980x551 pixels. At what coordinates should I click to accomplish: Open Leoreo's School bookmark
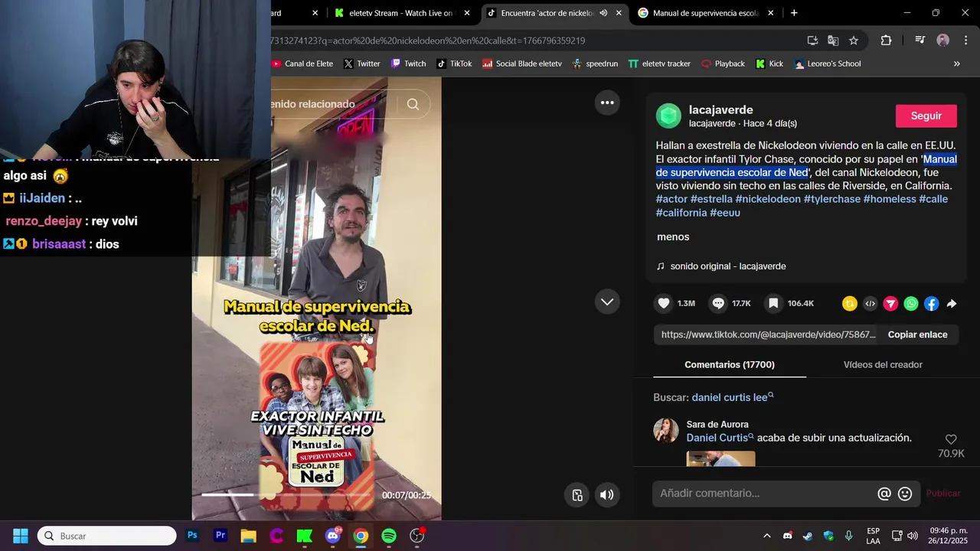click(828, 64)
